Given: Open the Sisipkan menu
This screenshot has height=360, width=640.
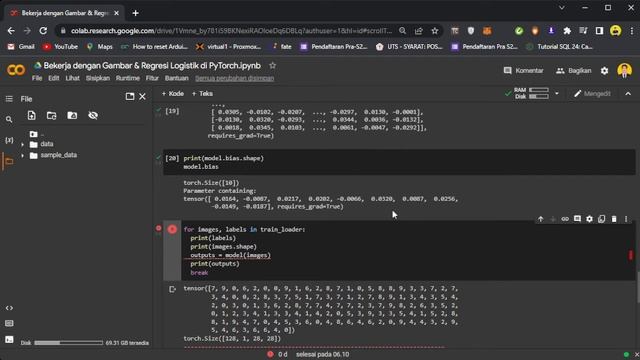Looking at the screenshot, I should tap(98, 78).
